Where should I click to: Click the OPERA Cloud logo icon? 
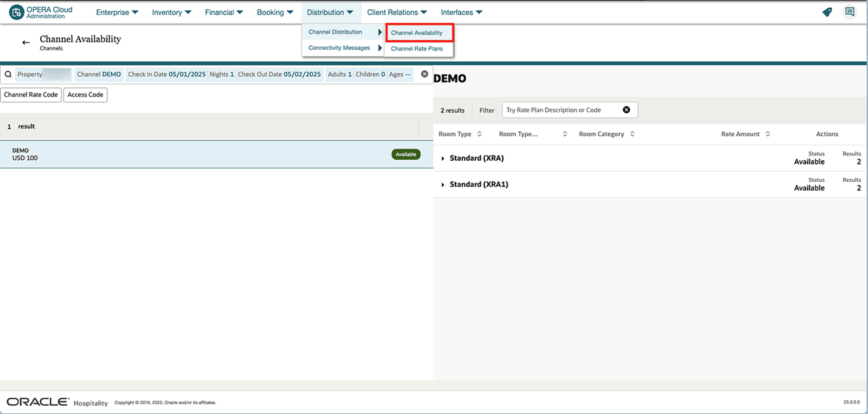point(16,12)
